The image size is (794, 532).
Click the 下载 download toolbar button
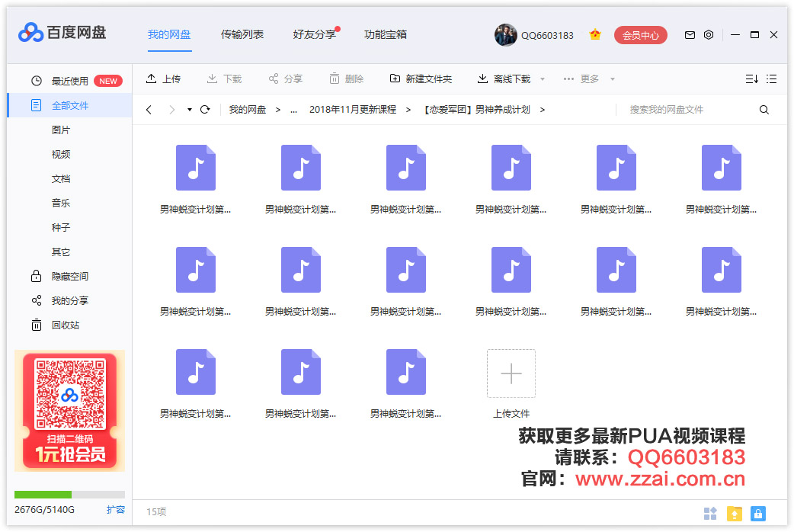(224, 79)
